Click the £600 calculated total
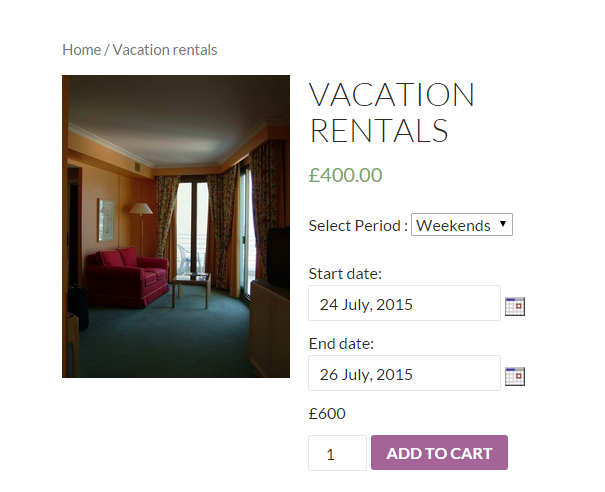This screenshot has height=492, width=605. coord(327,414)
